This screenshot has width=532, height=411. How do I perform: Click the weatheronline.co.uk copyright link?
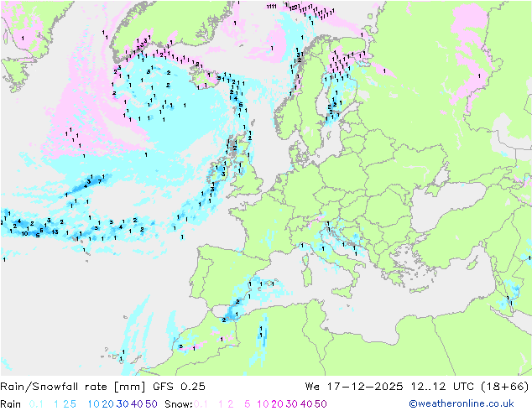[x=461, y=403]
